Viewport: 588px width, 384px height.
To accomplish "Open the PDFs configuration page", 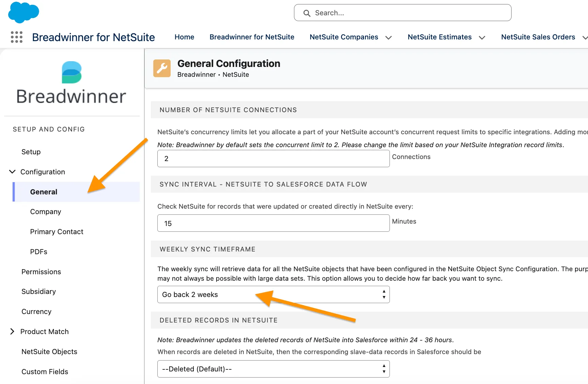I will (38, 252).
